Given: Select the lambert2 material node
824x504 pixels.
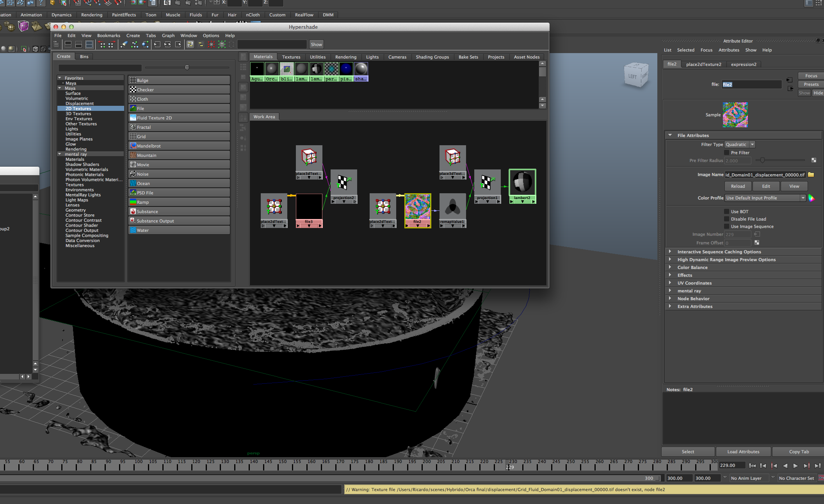Looking at the screenshot, I should (x=522, y=183).
